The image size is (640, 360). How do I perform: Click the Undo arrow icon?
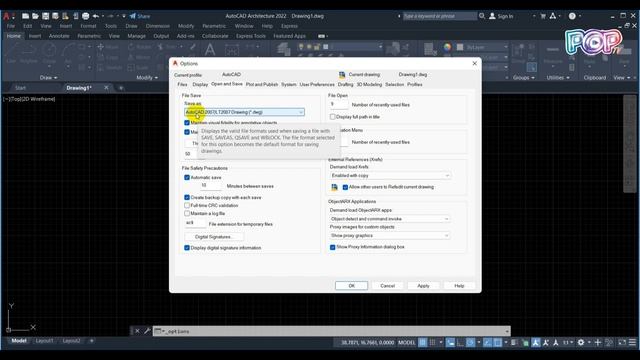[96, 16]
